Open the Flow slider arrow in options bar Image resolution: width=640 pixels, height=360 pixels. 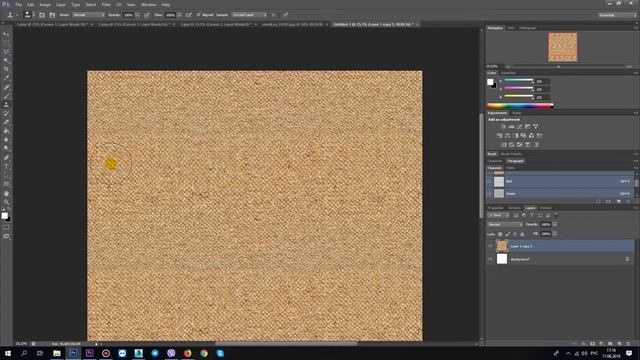click(179, 15)
